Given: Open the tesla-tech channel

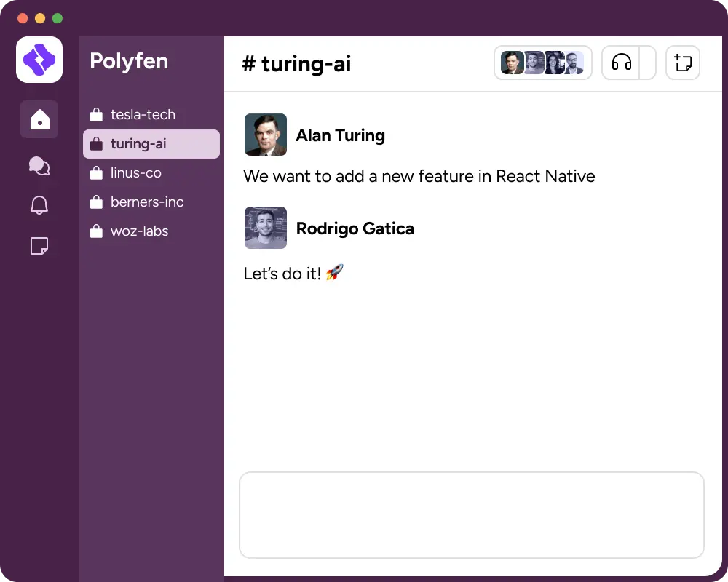Looking at the screenshot, I should (x=143, y=115).
